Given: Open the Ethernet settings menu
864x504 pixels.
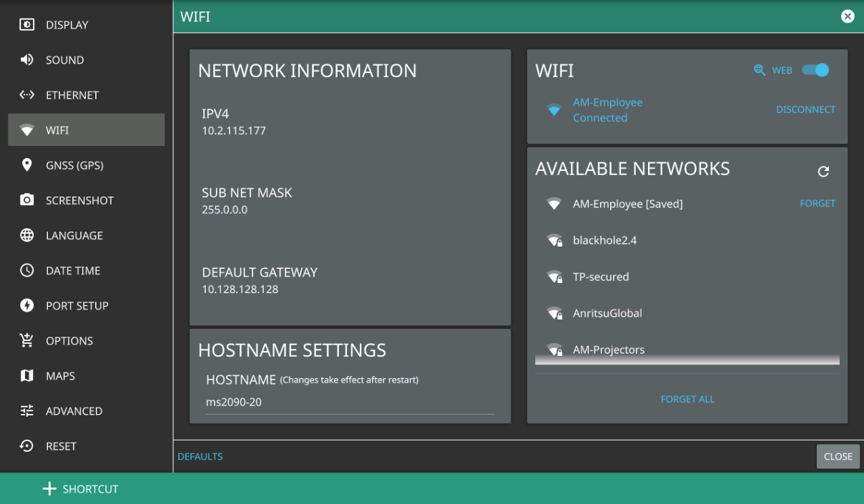Looking at the screenshot, I should (72, 95).
